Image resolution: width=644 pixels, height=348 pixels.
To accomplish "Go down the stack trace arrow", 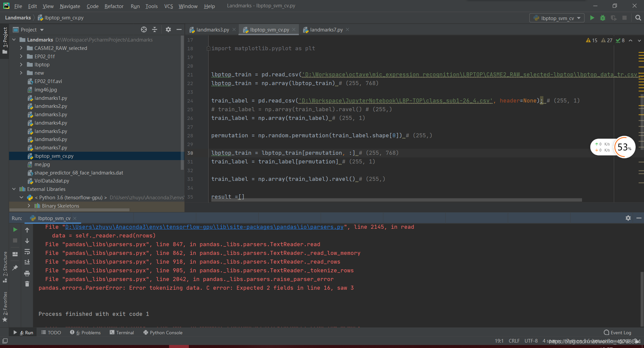I will tap(27, 240).
